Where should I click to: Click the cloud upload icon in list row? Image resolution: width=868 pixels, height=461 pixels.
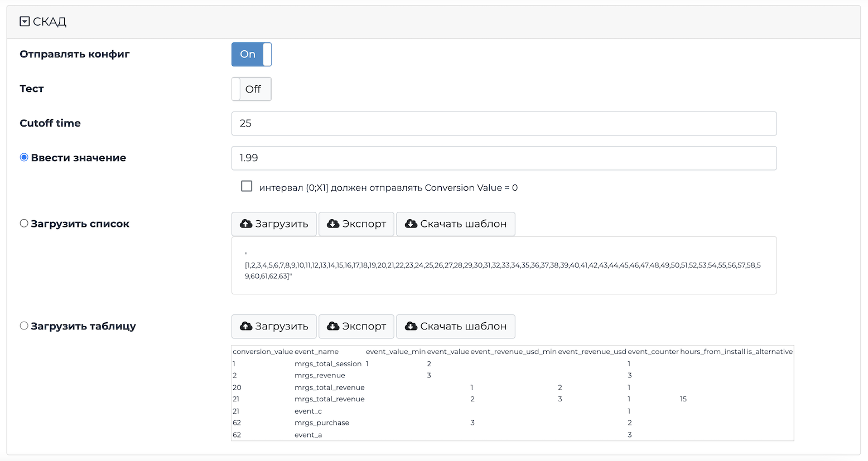point(246,224)
